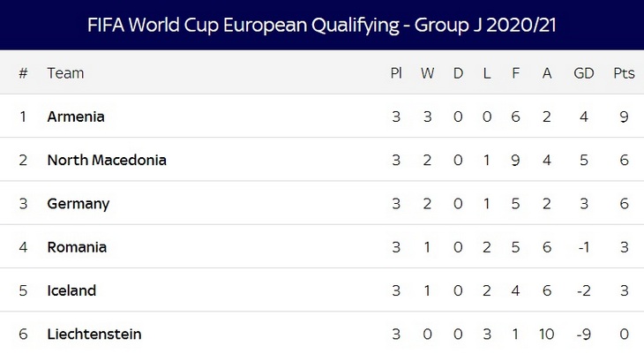
Task: Click North Macedonia's goals for value 9
Action: coord(516,160)
